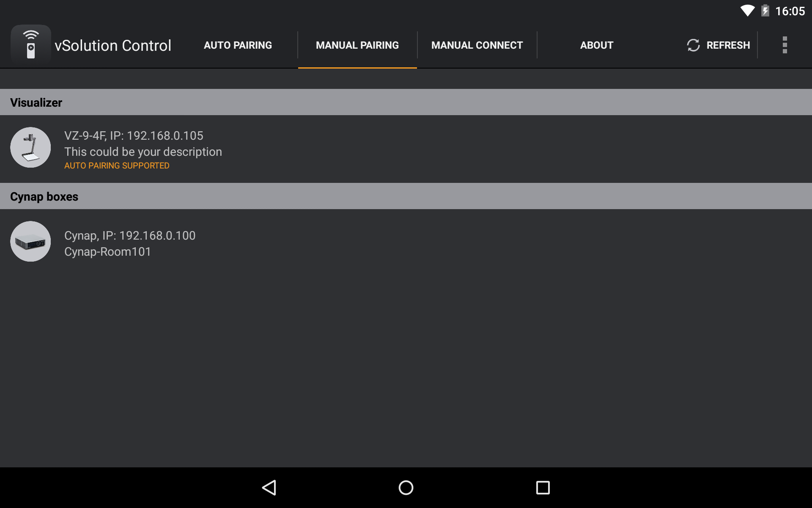
Task: Stay on the MANUAL PAIRING tab
Action: (357, 45)
